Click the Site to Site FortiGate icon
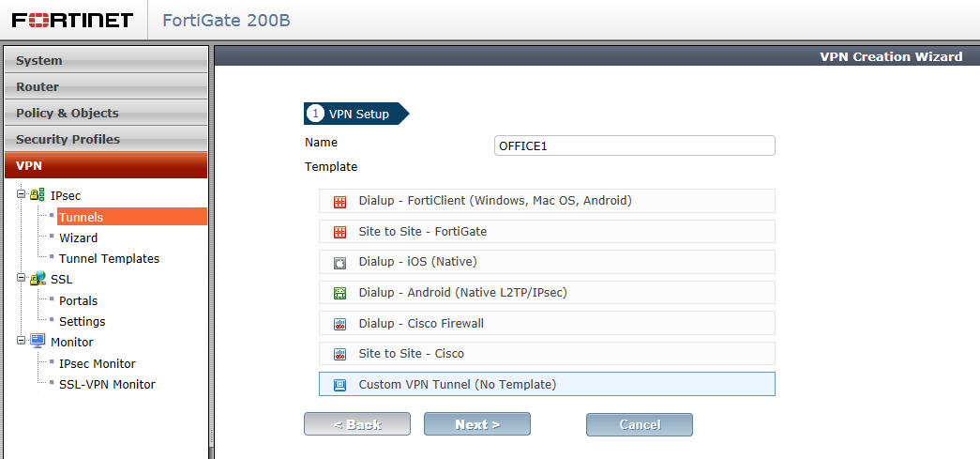The height and width of the screenshot is (459, 980). click(339, 233)
